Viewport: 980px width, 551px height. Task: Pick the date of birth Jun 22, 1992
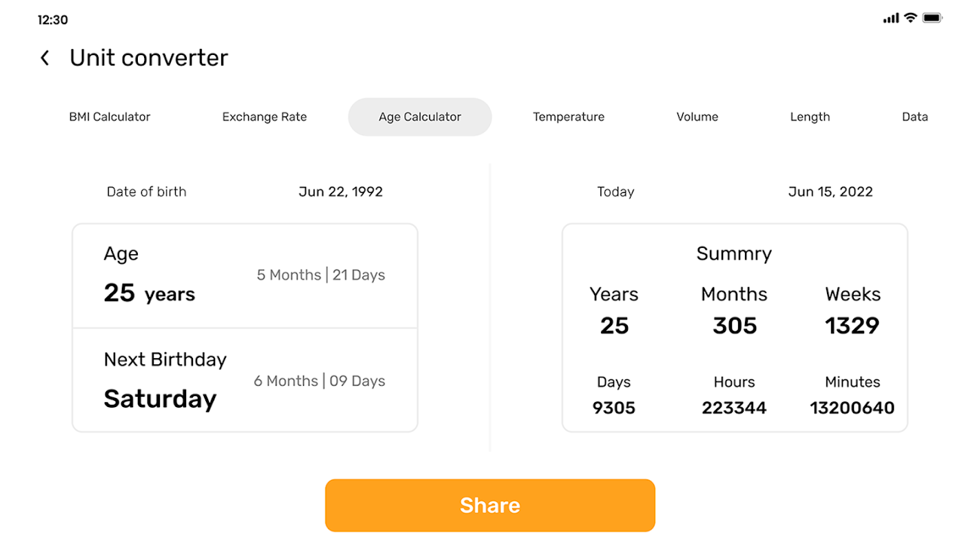[x=340, y=192]
